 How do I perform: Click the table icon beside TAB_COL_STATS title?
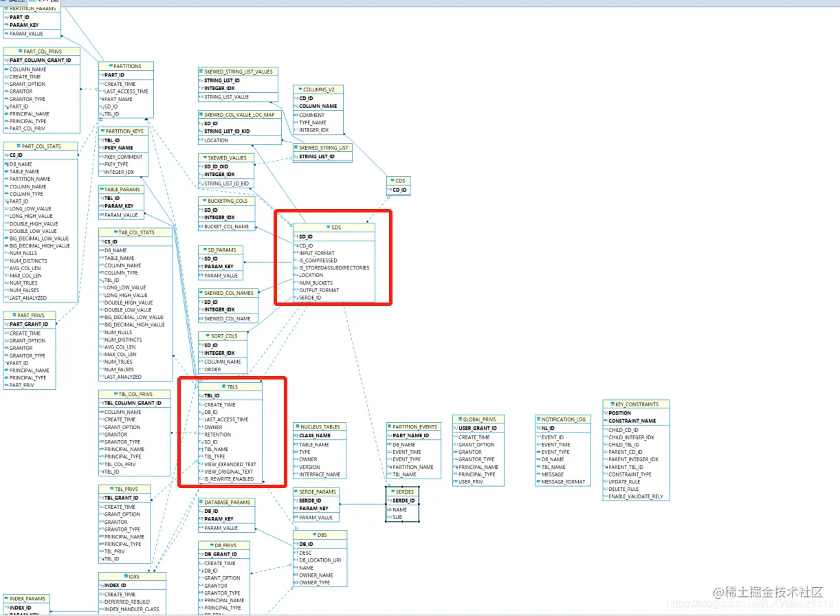(116, 232)
